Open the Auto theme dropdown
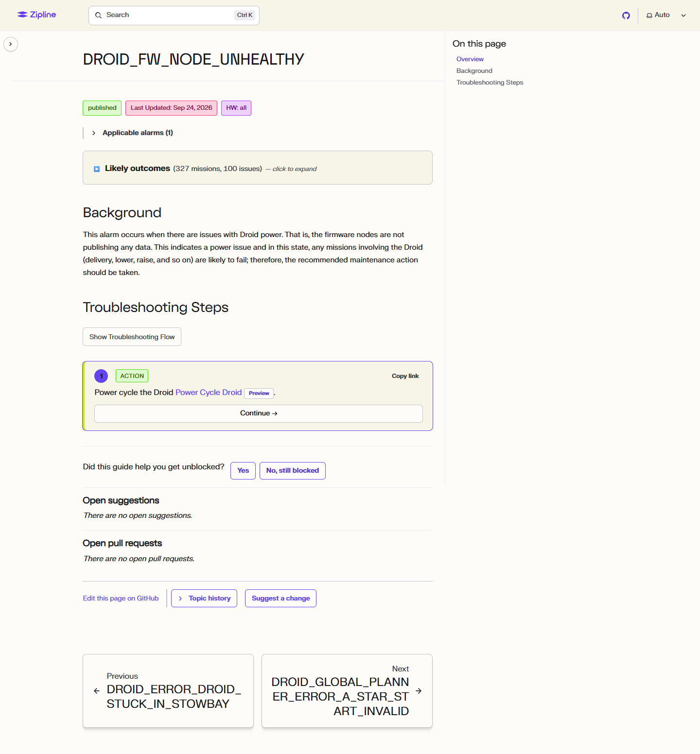Screen dimensions: 700x754 666,15
